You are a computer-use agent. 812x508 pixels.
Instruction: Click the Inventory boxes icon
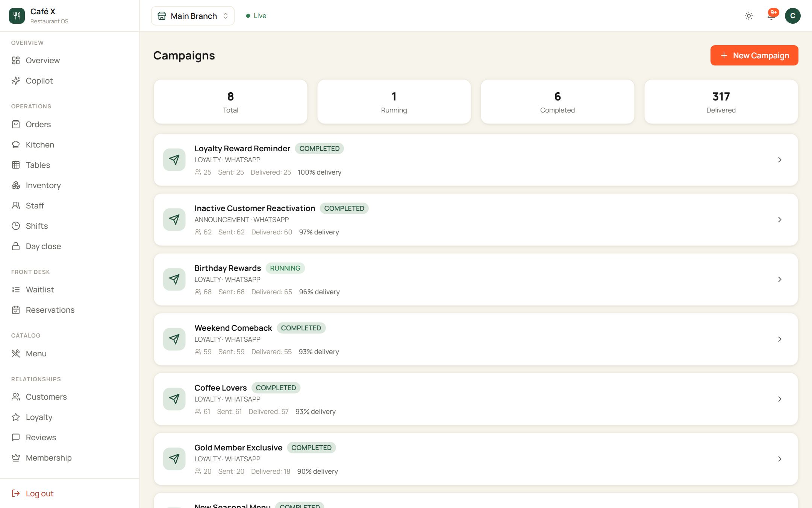tap(16, 186)
